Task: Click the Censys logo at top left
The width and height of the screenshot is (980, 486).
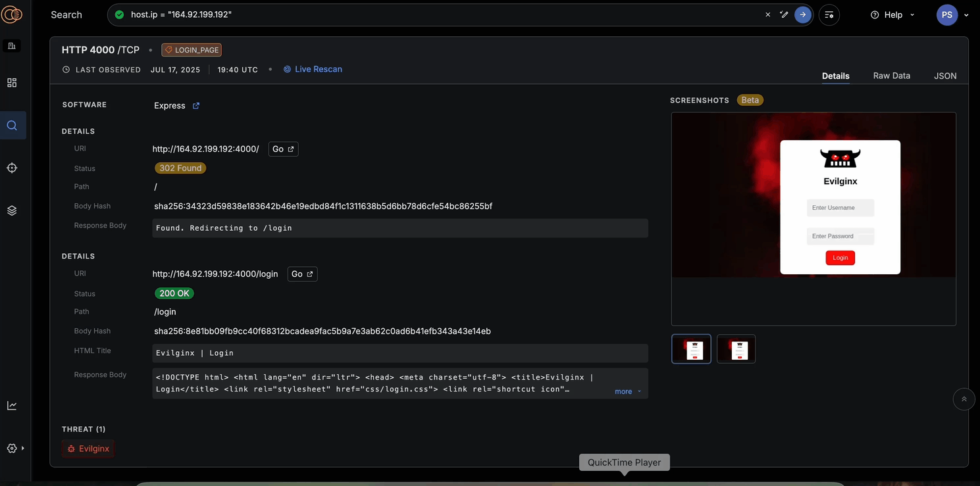Action: [x=13, y=14]
